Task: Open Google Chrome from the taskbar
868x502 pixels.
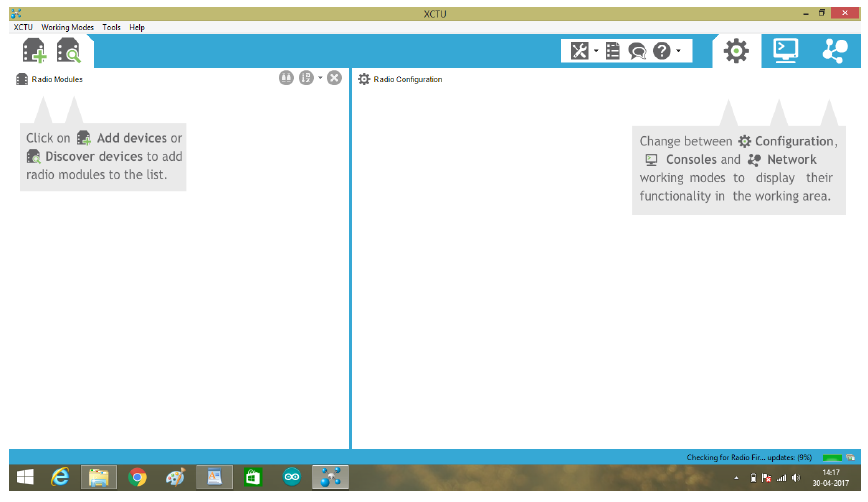Action: click(x=137, y=477)
